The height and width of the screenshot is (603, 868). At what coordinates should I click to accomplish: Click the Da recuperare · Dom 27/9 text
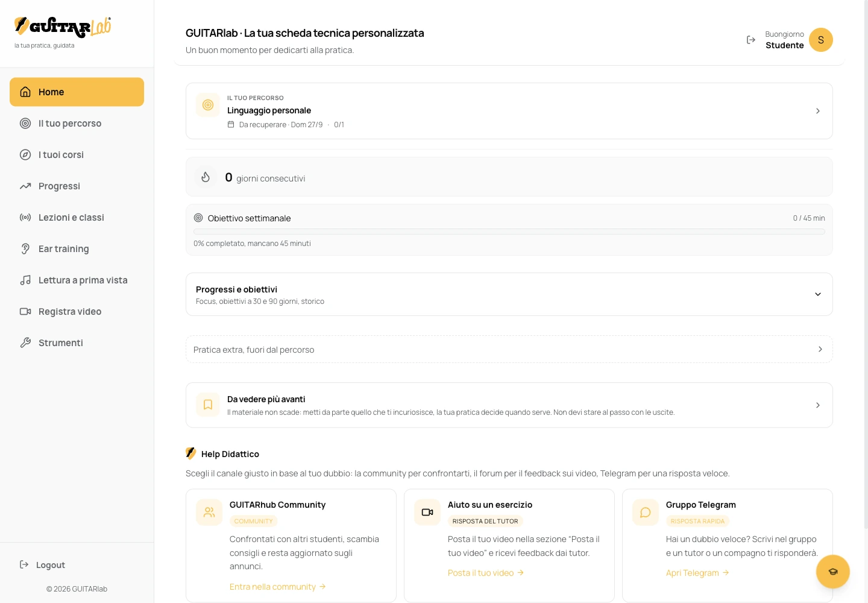pos(281,125)
